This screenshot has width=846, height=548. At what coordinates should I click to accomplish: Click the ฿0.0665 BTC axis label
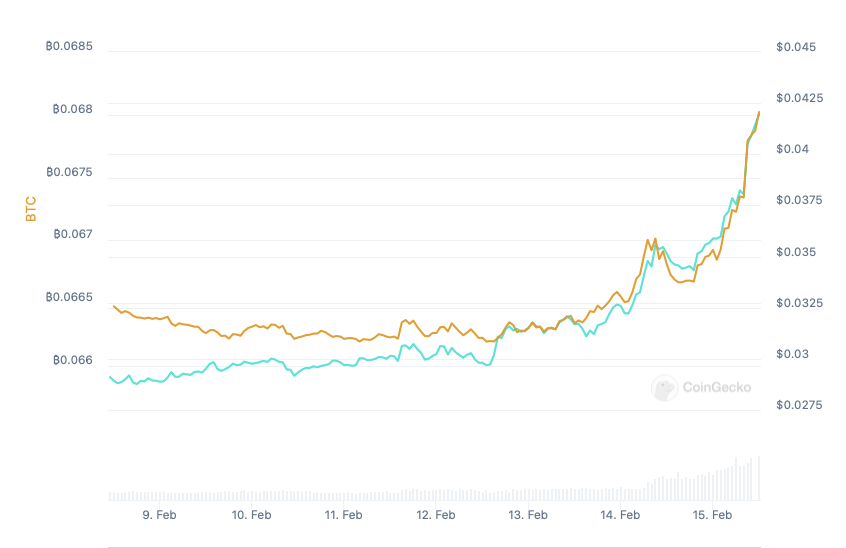click(69, 297)
